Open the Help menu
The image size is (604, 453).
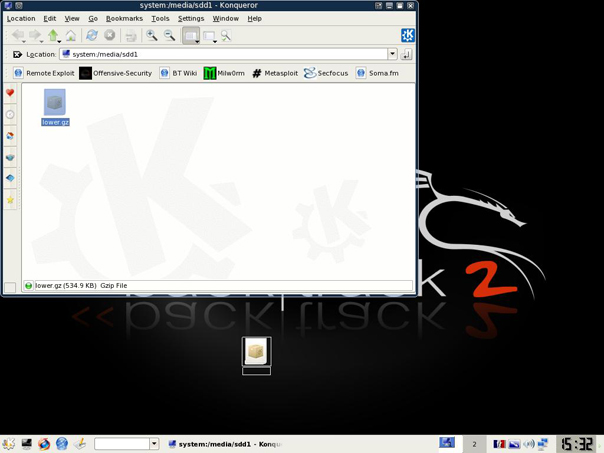(x=254, y=18)
